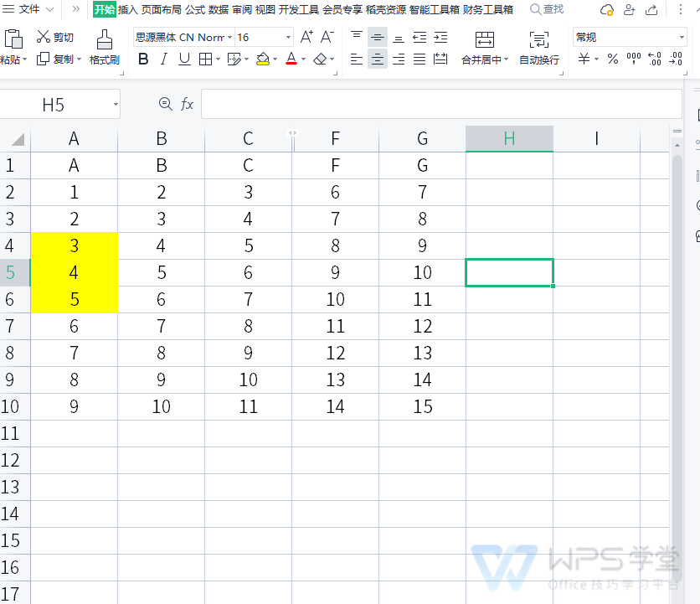The width and height of the screenshot is (700, 604).
Task: Apply red font color
Action: tap(291, 59)
